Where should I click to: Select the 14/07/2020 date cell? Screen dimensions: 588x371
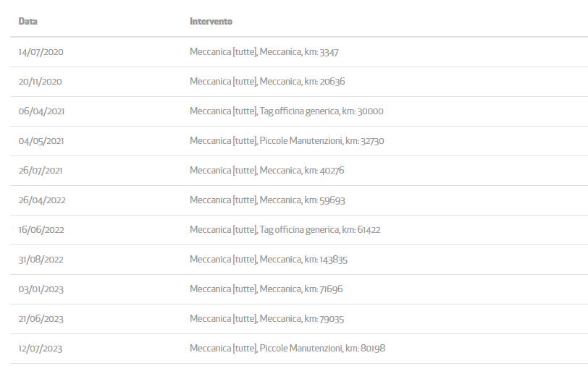pos(41,52)
